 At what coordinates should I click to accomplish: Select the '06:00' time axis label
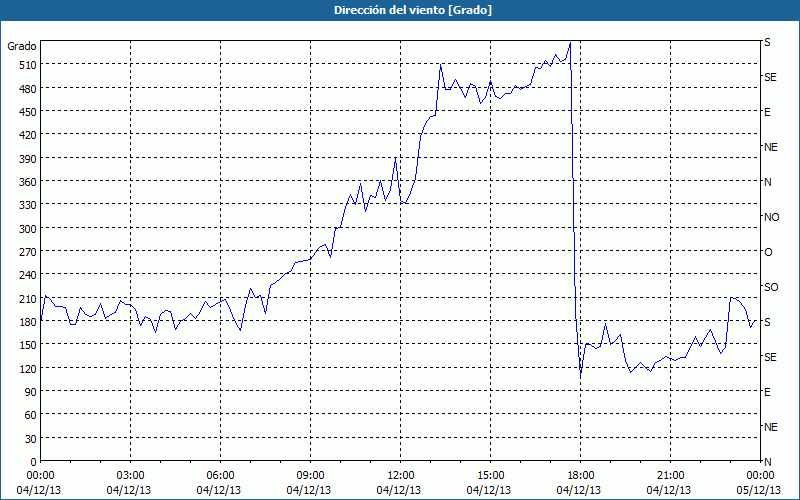click(x=220, y=476)
